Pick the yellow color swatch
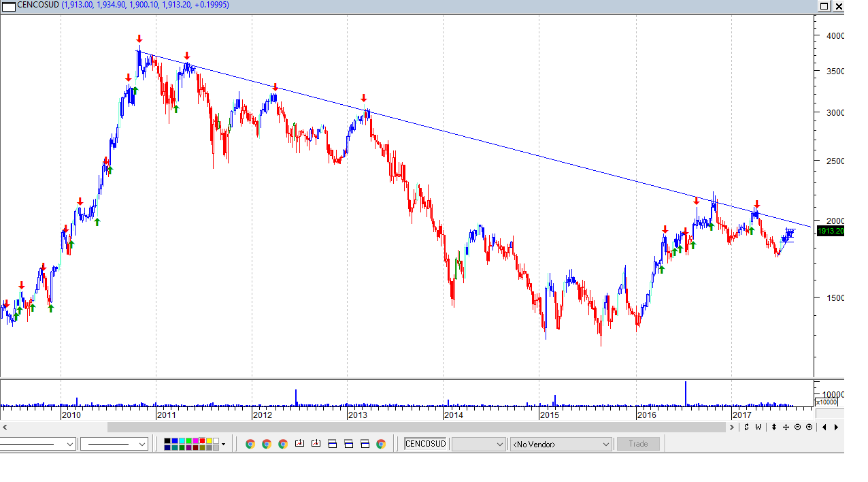This screenshot has height=482, width=868. 210,440
